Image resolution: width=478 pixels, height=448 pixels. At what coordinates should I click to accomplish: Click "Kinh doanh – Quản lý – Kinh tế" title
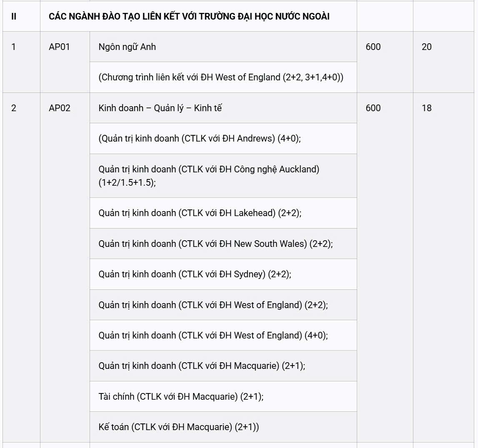[160, 108]
